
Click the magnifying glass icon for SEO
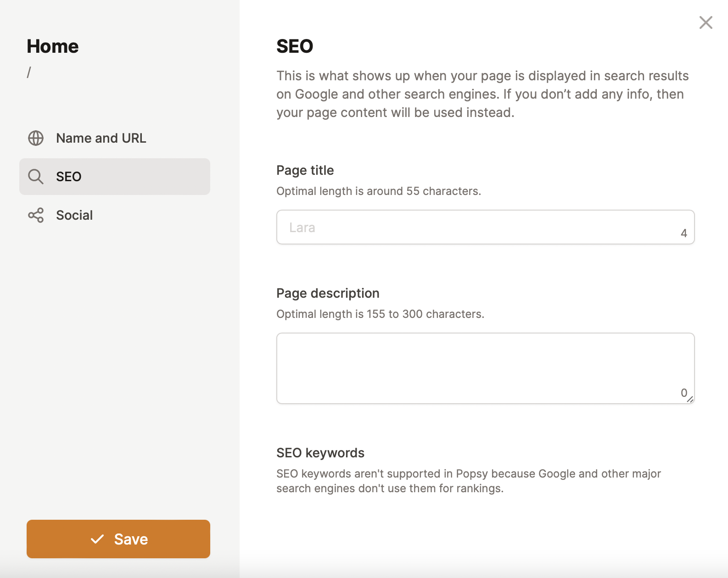click(36, 177)
